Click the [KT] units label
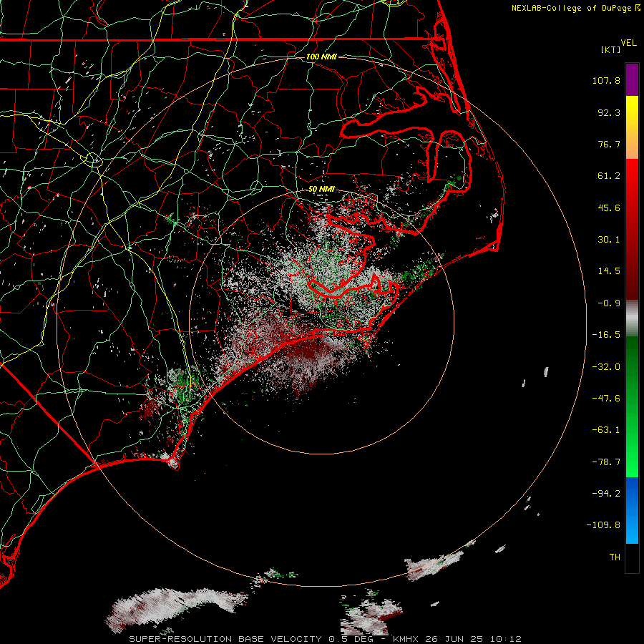 [611, 49]
